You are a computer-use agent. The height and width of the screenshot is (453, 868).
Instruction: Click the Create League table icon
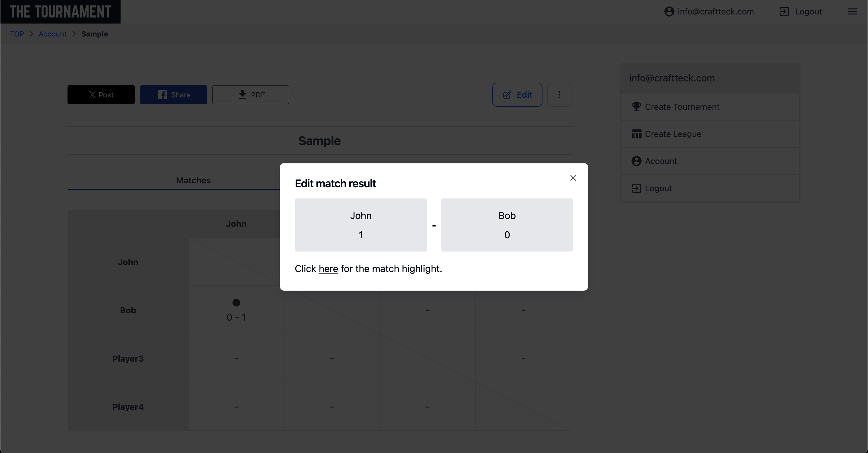coord(636,134)
